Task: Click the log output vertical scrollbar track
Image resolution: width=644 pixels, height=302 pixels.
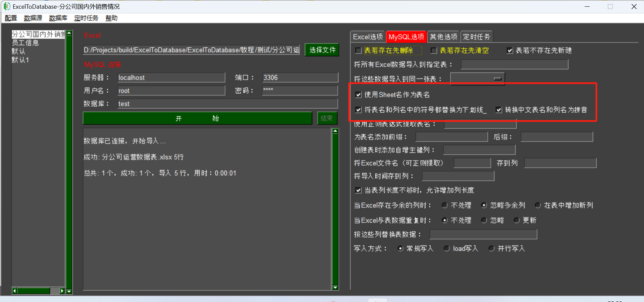Action: click(x=335, y=209)
